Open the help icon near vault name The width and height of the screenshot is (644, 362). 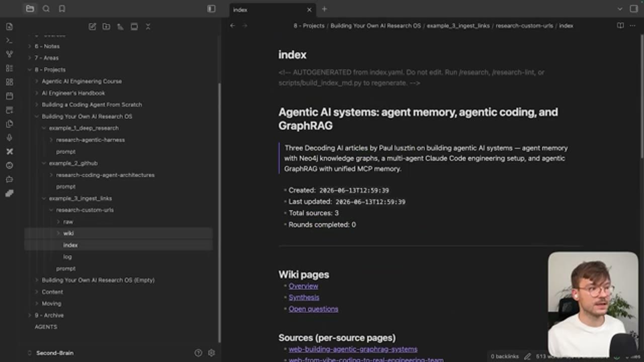tap(198, 353)
